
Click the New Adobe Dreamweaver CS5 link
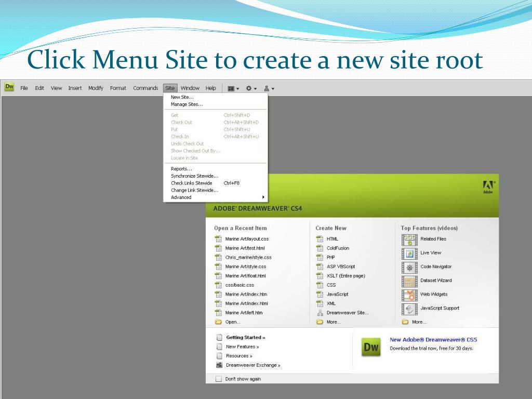point(433,340)
